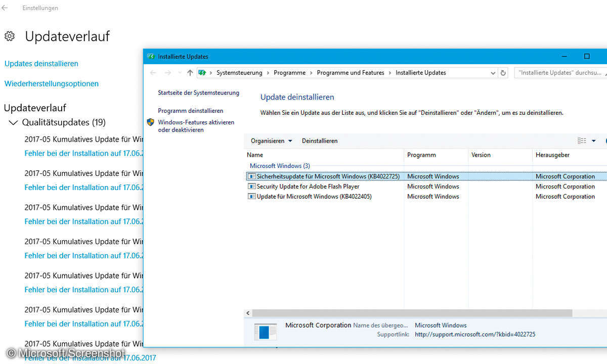Click the Installierte Updates search field

[x=560, y=73]
